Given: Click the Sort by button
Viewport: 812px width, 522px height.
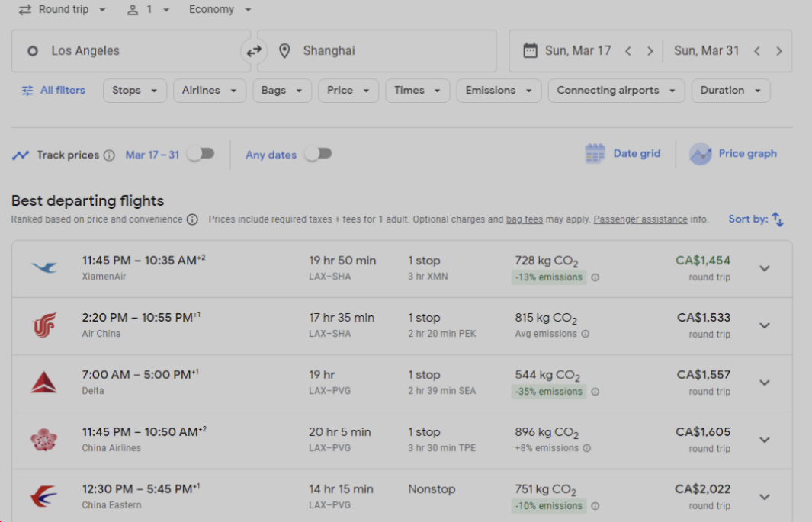Looking at the screenshot, I should pos(756,219).
